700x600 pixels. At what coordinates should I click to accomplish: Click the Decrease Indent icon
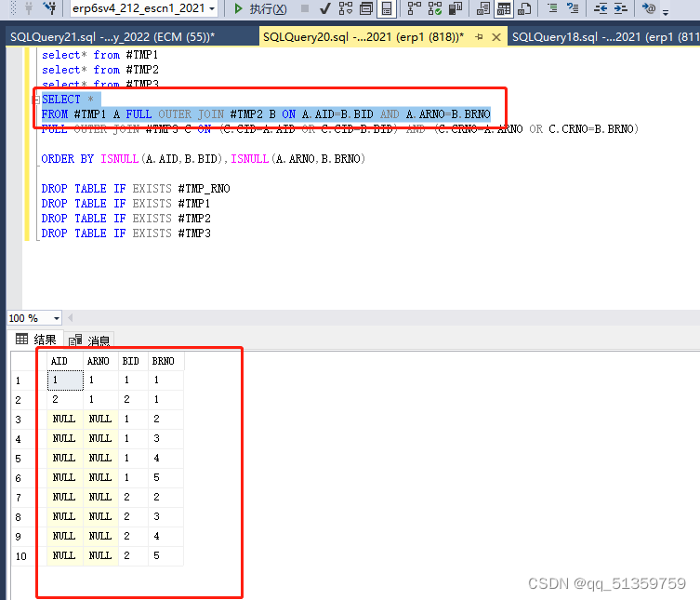point(601,8)
